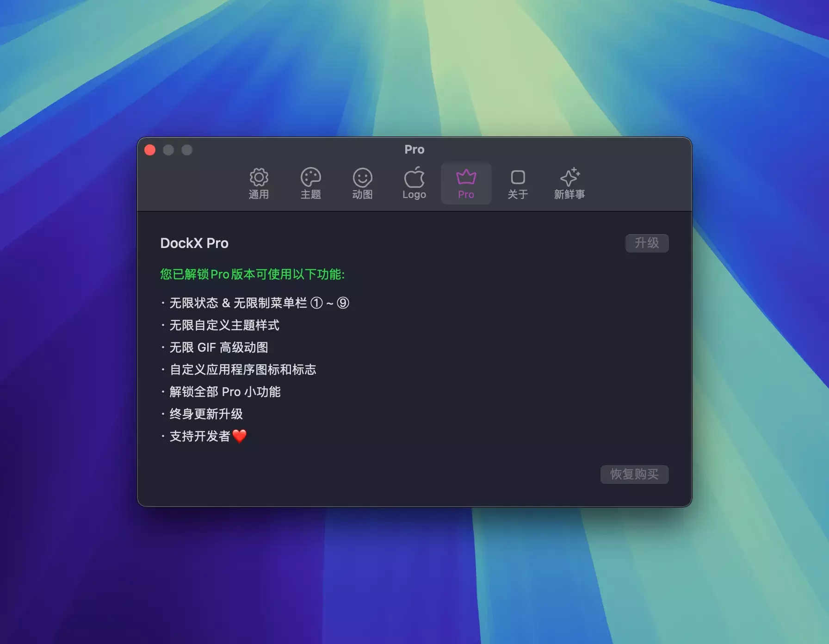Close the Pro window with red button

[x=150, y=150]
